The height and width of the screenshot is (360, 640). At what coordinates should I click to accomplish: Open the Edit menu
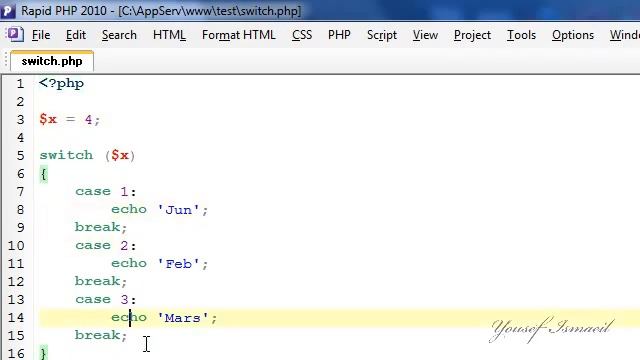pyautogui.click(x=76, y=35)
